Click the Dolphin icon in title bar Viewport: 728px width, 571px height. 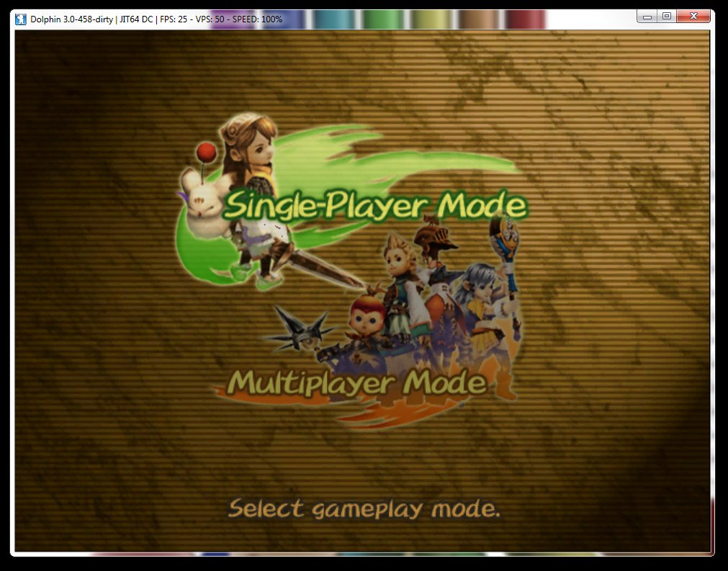point(21,17)
